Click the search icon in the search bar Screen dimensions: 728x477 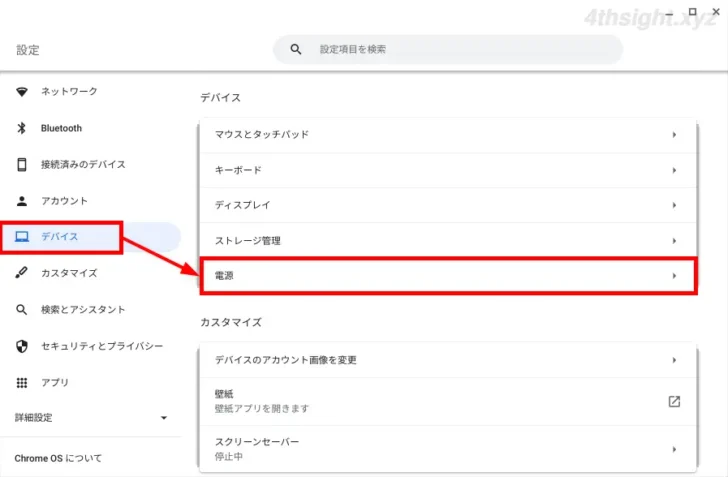(296, 49)
